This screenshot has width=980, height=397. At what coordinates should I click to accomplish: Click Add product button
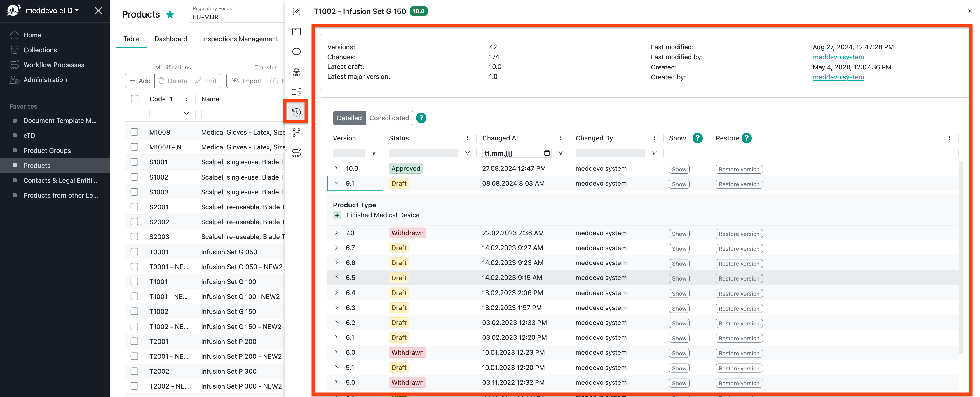(139, 81)
